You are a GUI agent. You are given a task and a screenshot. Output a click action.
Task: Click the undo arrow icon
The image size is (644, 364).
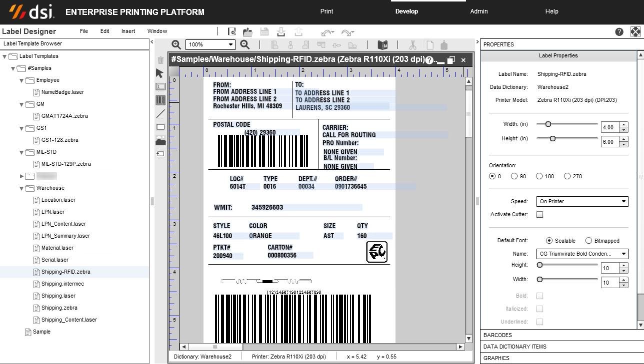pyautogui.click(x=327, y=32)
